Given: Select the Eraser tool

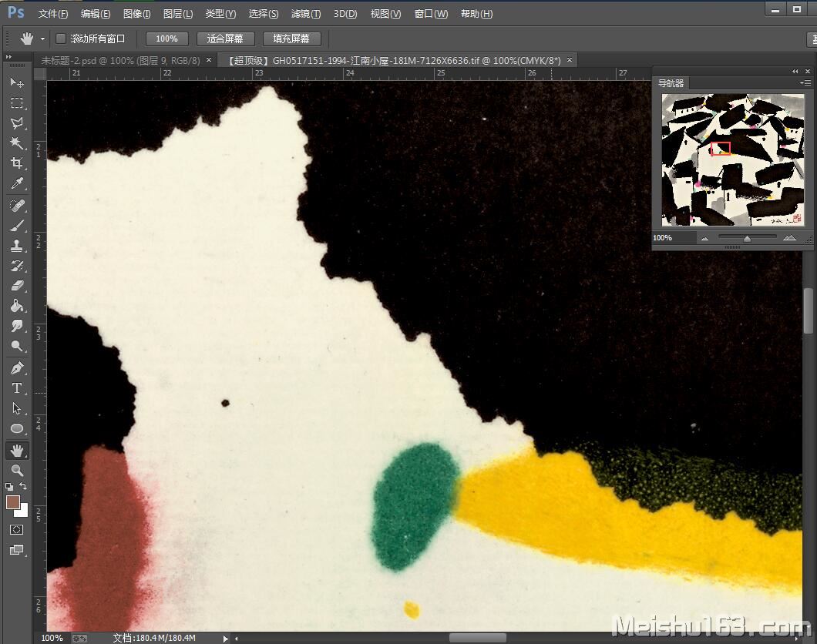Looking at the screenshot, I should (x=17, y=286).
